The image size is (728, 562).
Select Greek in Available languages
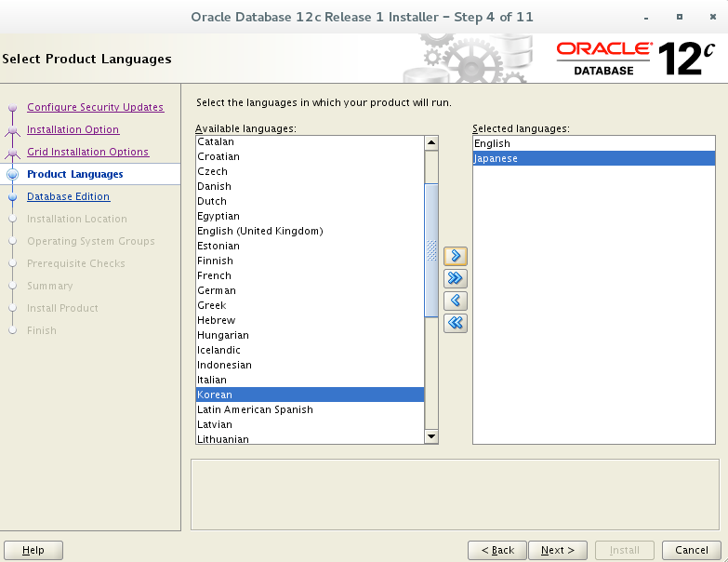click(310, 305)
